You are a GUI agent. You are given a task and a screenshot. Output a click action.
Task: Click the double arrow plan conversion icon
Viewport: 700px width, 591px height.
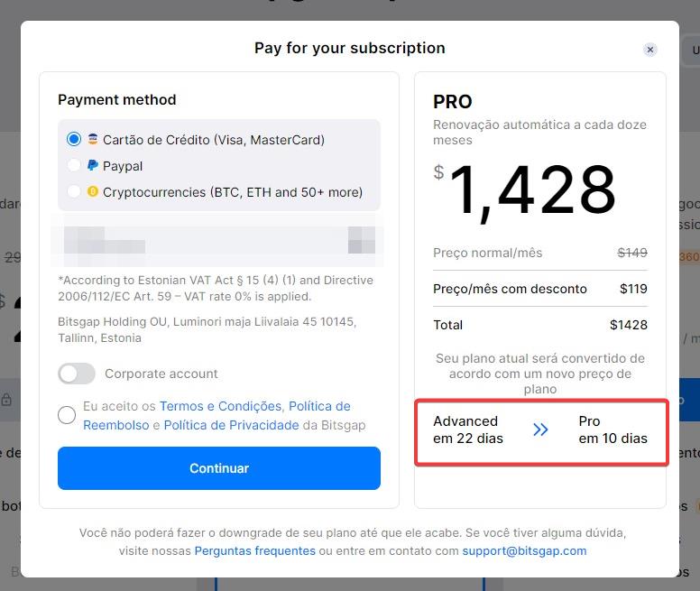pos(540,430)
